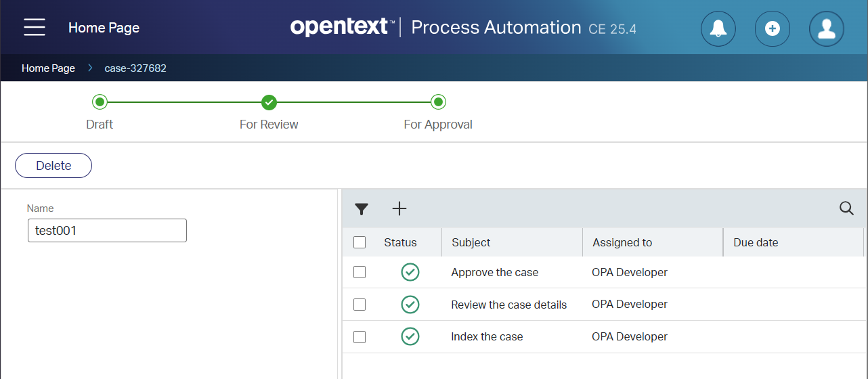This screenshot has width=868, height=379.
Task: Open the user profile menu
Action: 827,28
